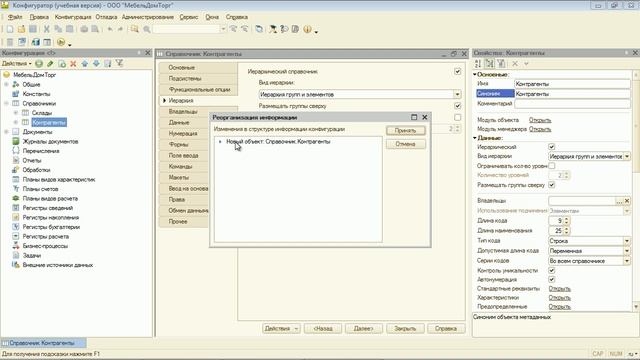Viewport: 640px width, 360px height.
Task: Click the Длина кода stepper arrows
Action: pos(567,221)
